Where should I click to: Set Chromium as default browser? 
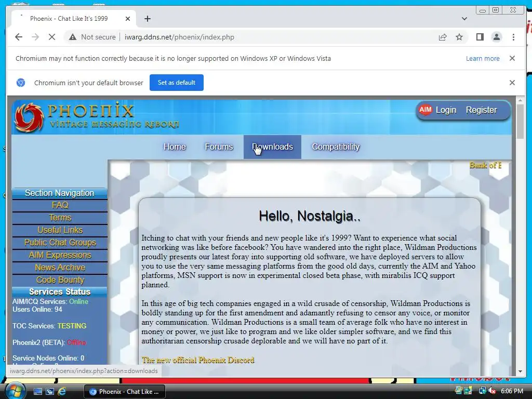[x=177, y=83]
